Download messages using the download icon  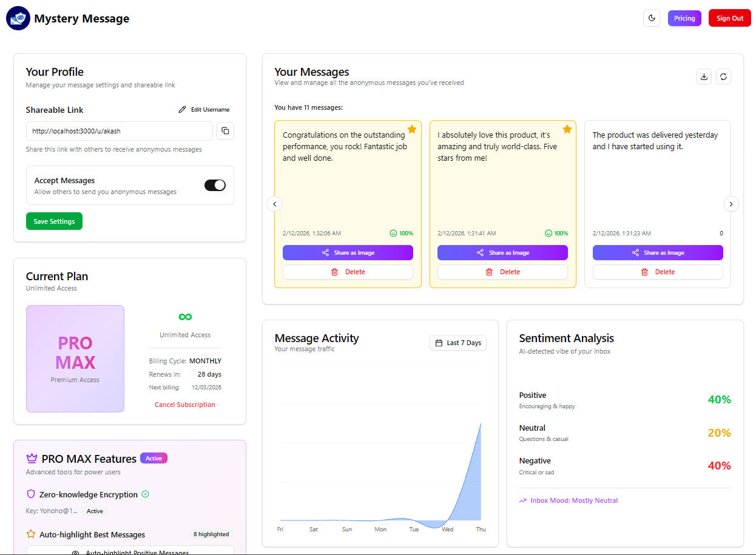point(704,76)
